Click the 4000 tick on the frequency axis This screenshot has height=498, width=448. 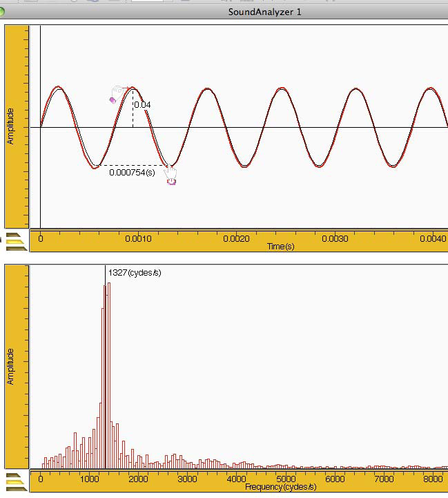tap(236, 479)
